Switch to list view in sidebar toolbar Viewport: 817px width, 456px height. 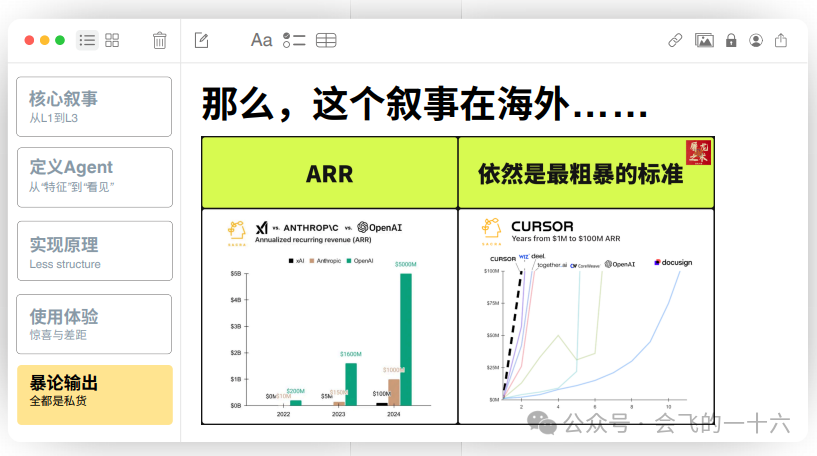pos(87,40)
